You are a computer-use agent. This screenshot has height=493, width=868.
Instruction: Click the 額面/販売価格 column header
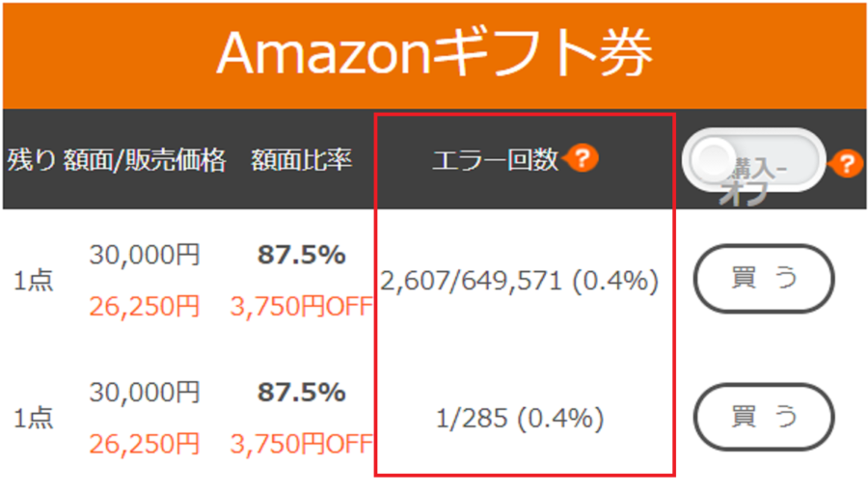click(145, 161)
